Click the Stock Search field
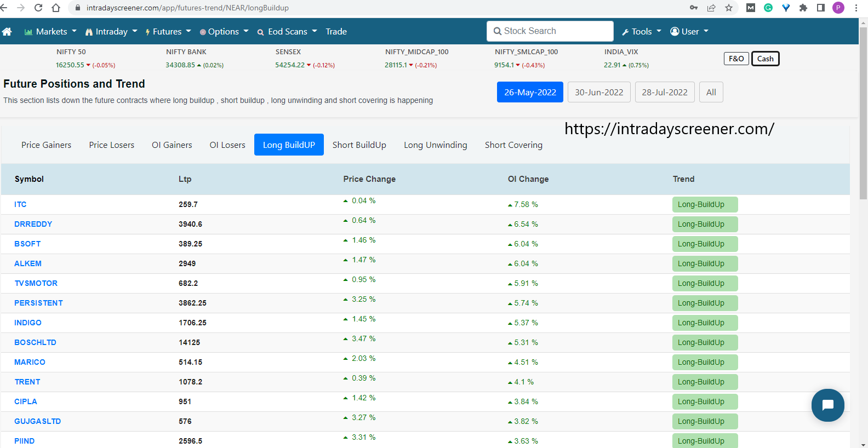Viewport: 868px width, 448px height. (550, 31)
